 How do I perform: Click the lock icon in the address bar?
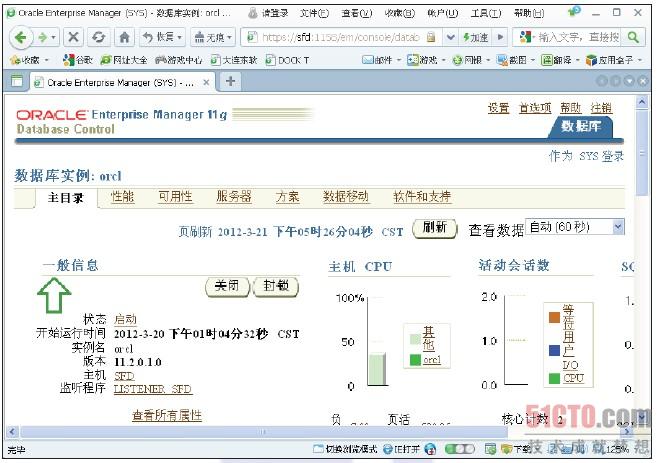tap(431, 37)
